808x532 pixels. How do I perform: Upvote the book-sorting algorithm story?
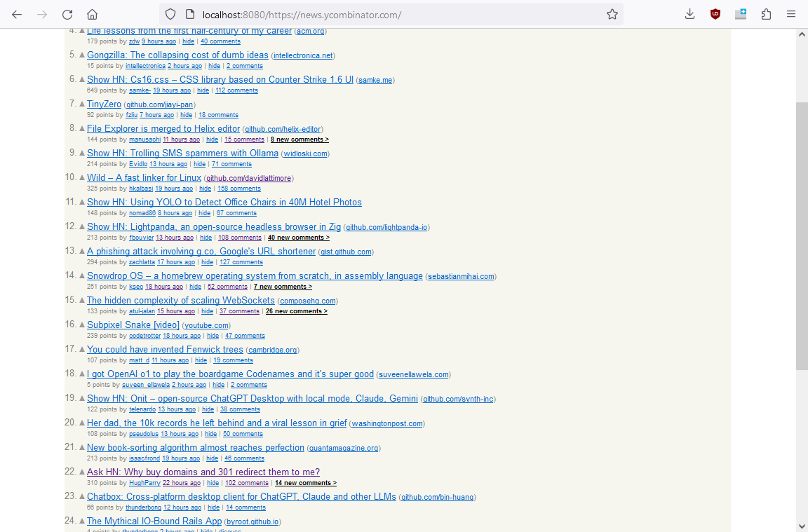81,447
